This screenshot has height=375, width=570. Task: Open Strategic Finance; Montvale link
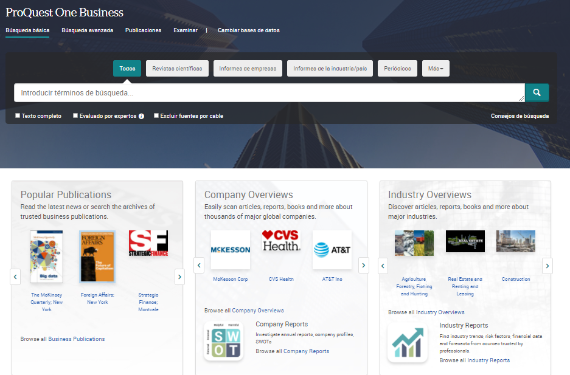click(148, 302)
